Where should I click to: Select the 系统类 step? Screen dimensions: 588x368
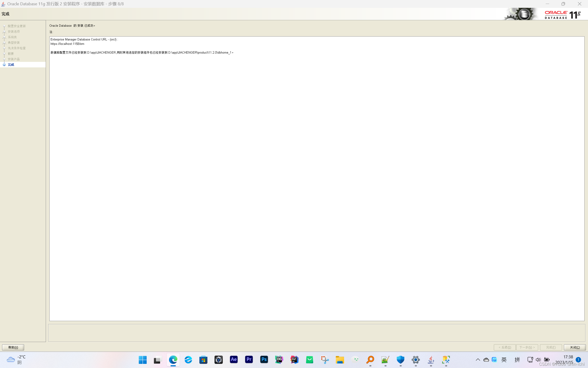(12, 37)
